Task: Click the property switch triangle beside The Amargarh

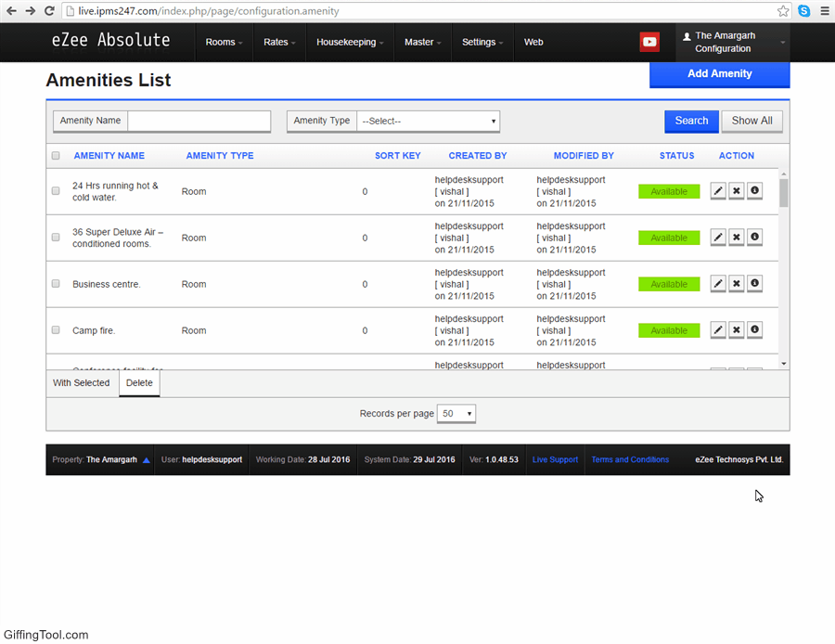Action: click(146, 460)
